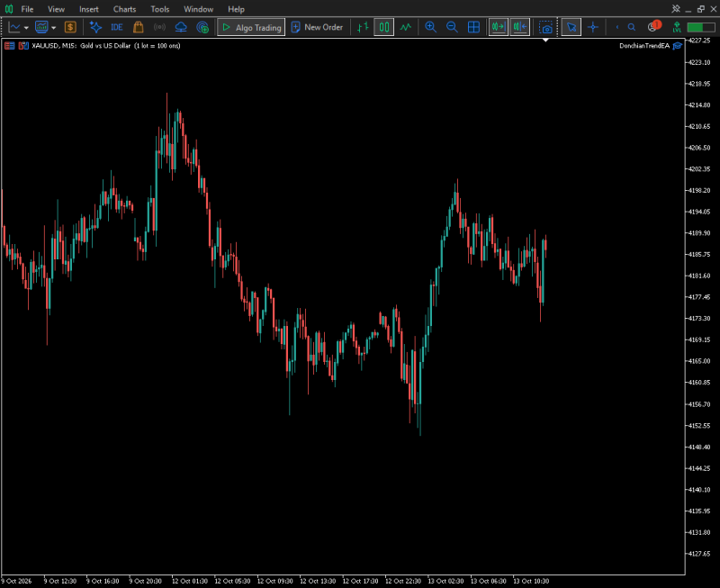Viewport: 720px width, 588px height.
Task: Open the Tools menu
Action: pyautogui.click(x=160, y=9)
